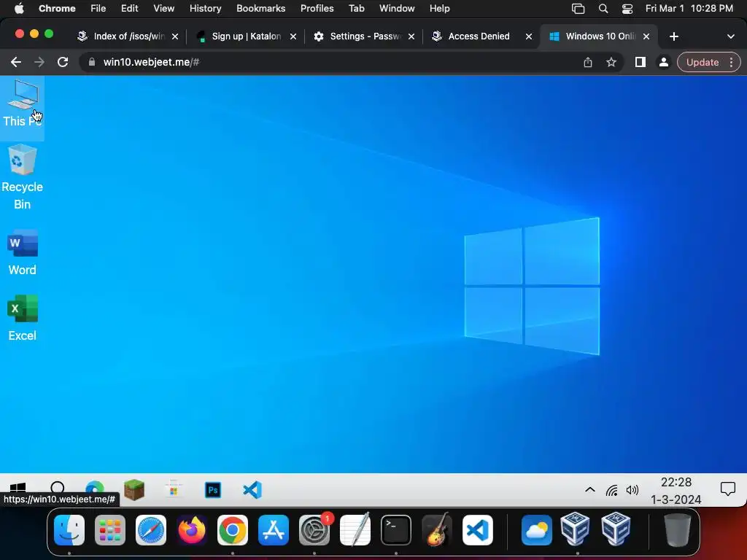This screenshot has height=560, width=747.
Task: Open Spotlight search in menu bar
Action: pos(603,8)
